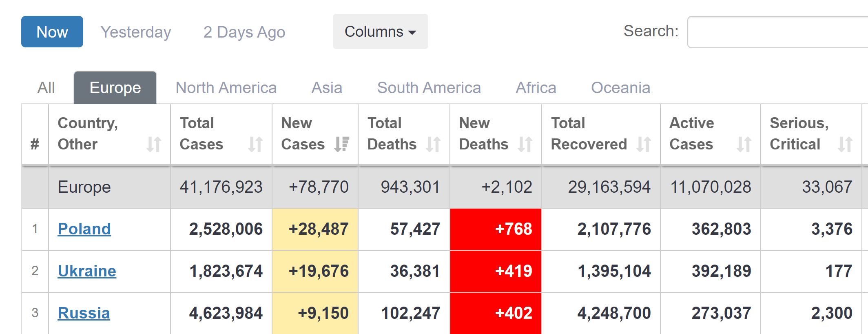Click New Cases descending sort icon
Viewport: 868px width, 334px height.
click(x=341, y=144)
